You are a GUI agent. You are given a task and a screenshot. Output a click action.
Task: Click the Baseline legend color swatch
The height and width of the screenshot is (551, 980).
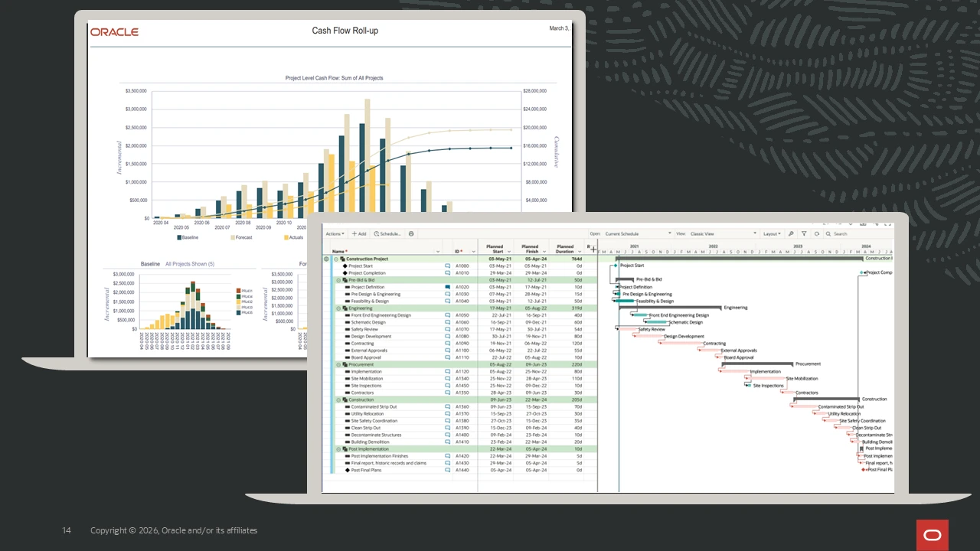click(x=179, y=237)
